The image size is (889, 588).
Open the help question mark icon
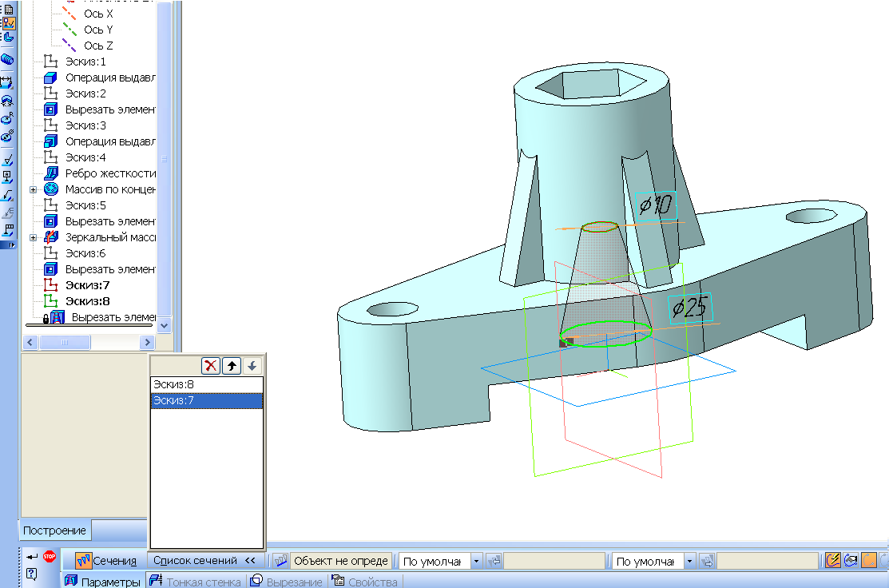[x=32, y=573]
